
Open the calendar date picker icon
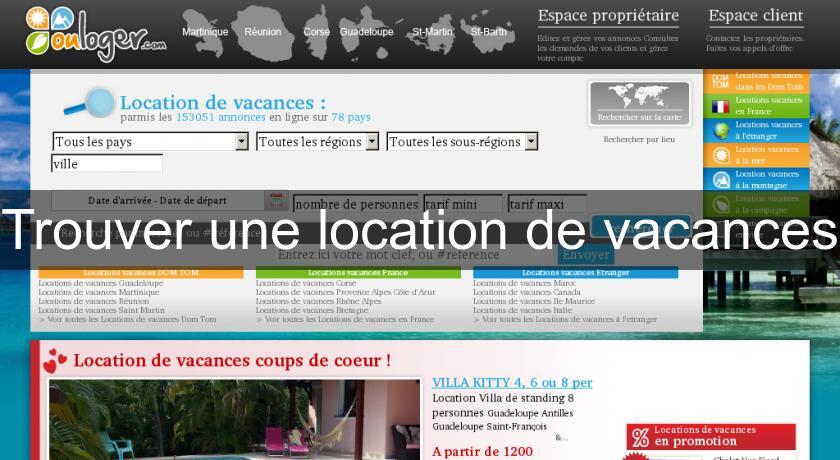point(276,201)
